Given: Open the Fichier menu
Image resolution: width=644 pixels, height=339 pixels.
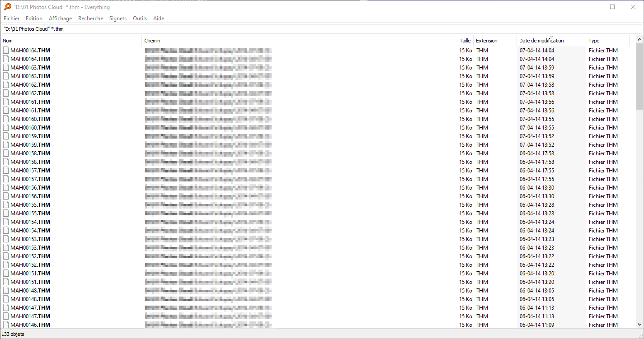Looking at the screenshot, I should 12,19.
